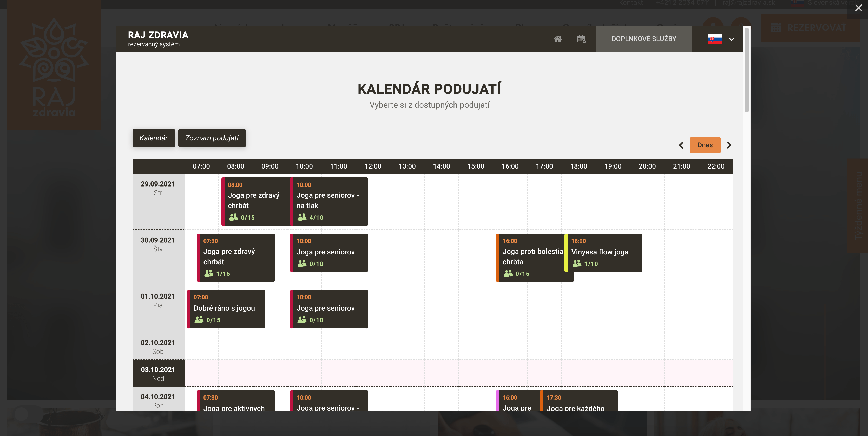Screen dimensions: 868x436
Task: Go to previous week arrow
Action: point(681,145)
